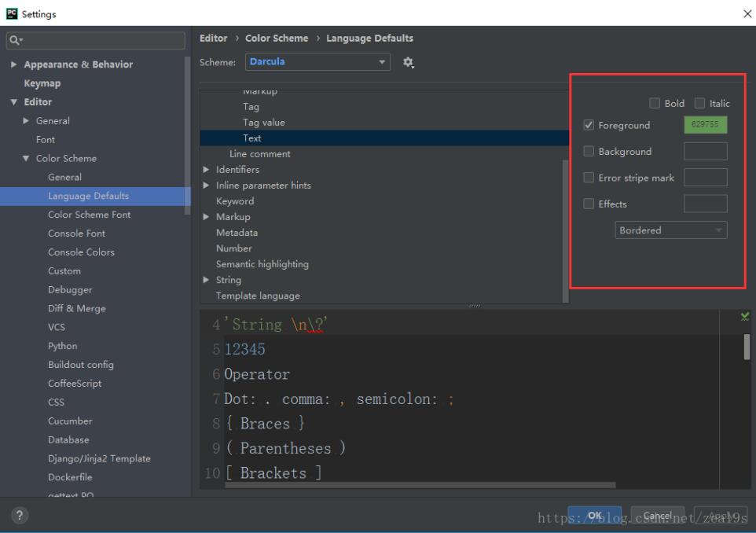Expand the Identifiers attribute group
This screenshot has width=756, height=533.
click(x=207, y=169)
